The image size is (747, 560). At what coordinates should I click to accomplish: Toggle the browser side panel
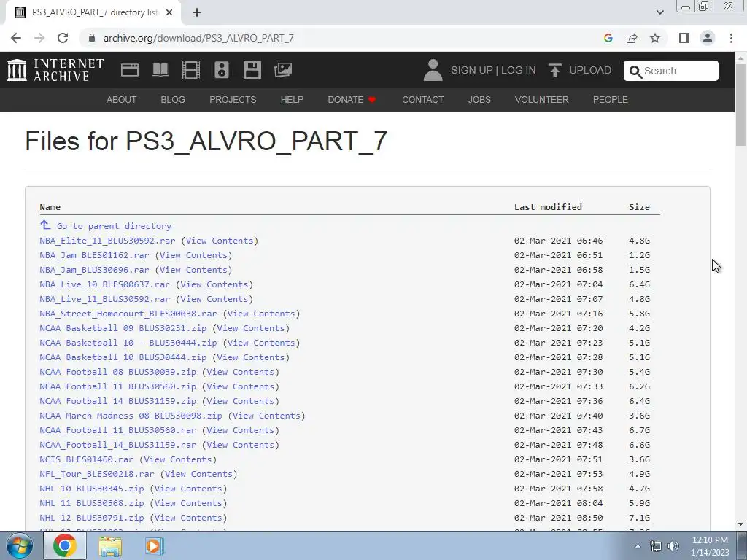tap(684, 38)
